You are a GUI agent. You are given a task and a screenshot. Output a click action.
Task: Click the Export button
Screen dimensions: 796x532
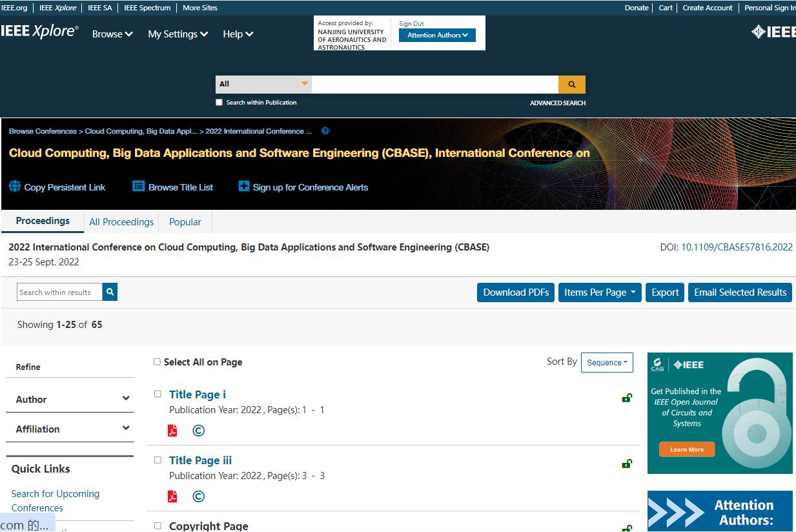665,292
